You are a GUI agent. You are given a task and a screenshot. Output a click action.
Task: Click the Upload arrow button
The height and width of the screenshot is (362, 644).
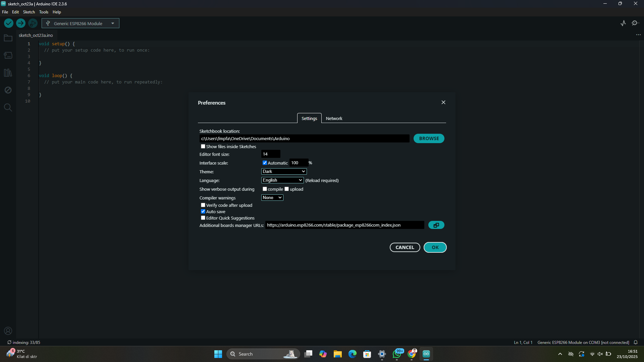pyautogui.click(x=21, y=23)
